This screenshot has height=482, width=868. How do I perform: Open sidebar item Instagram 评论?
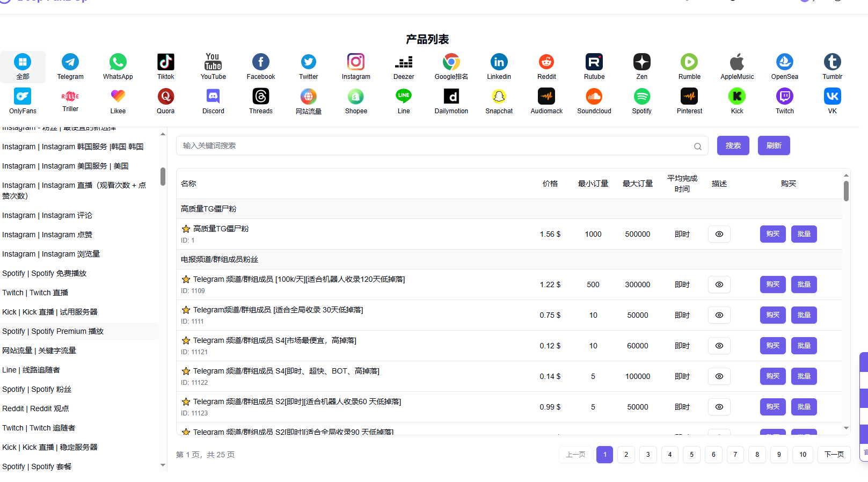tap(47, 215)
